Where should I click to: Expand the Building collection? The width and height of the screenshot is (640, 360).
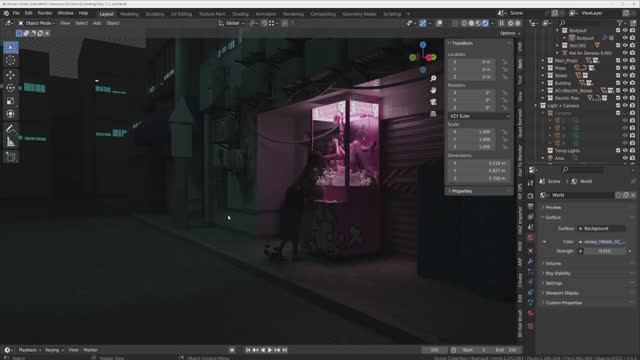coord(543,83)
